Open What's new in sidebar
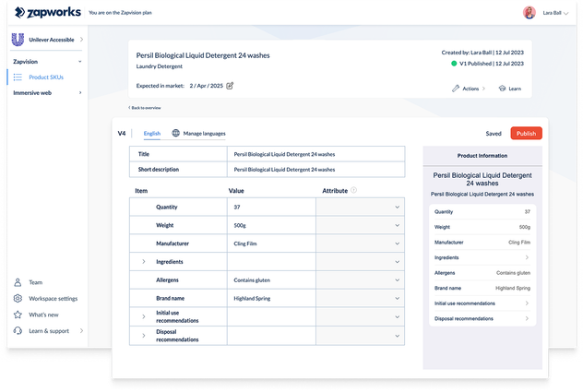Screen dimensions: 583x392 pos(43,315)
